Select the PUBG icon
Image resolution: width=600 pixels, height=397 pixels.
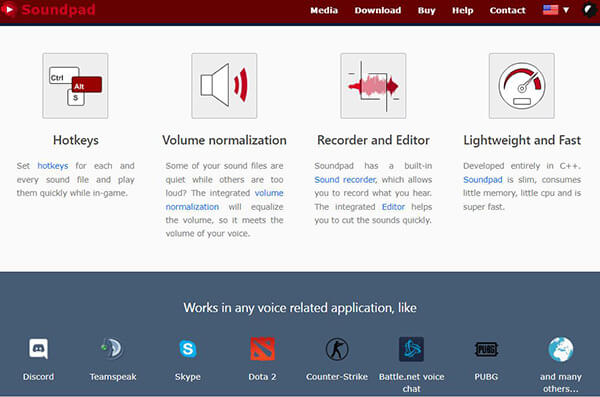coord(486,349)
